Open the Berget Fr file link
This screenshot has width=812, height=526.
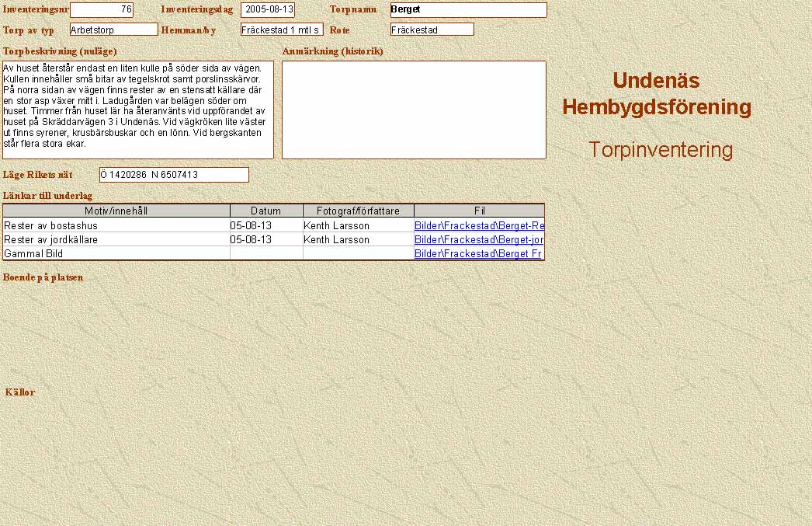(x=477, y=254)
